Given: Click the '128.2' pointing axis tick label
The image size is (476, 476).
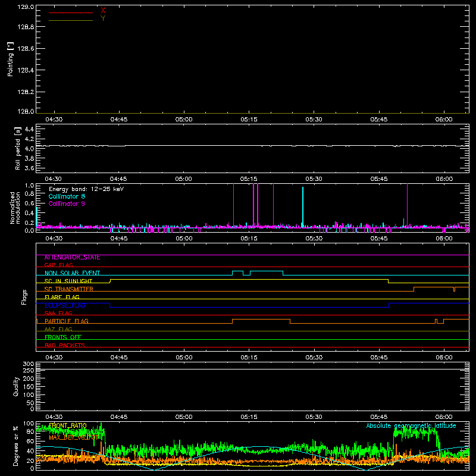Looking at the screenshot, I should (26, 92).
